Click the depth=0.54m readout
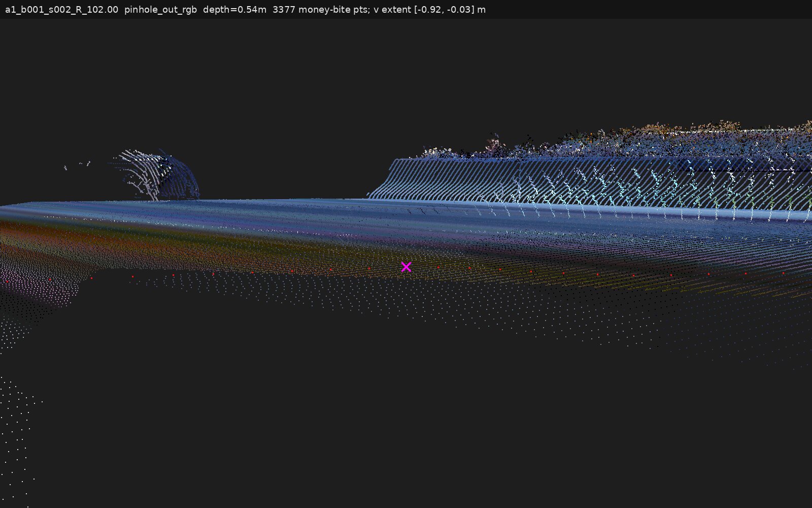This screenshot has width=812, height=508. coord(234,10)
